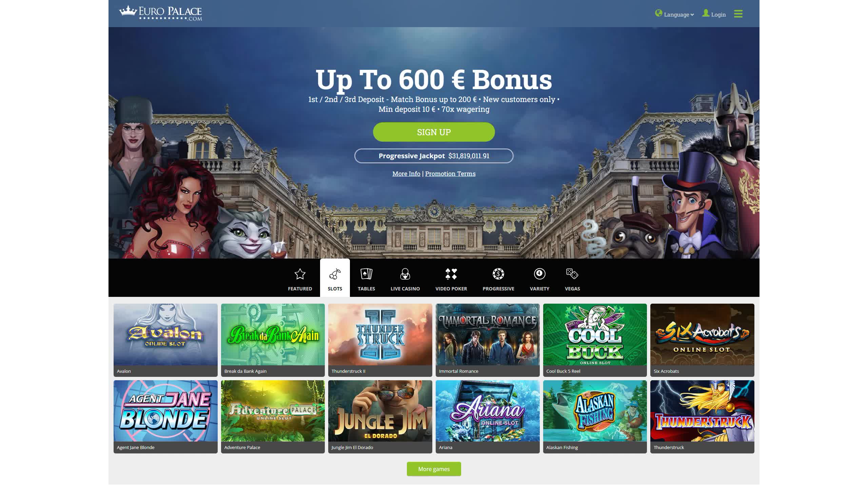Click the Progressive Jackpot amount box
Screen dimensions: 868x488
(x=434, y=156)
